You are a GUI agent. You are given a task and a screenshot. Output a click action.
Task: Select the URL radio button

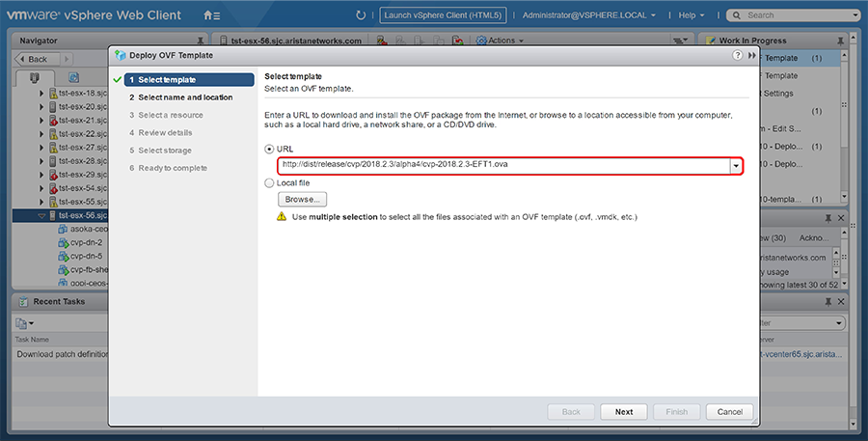pyautogui.click(x=269, y=149)
